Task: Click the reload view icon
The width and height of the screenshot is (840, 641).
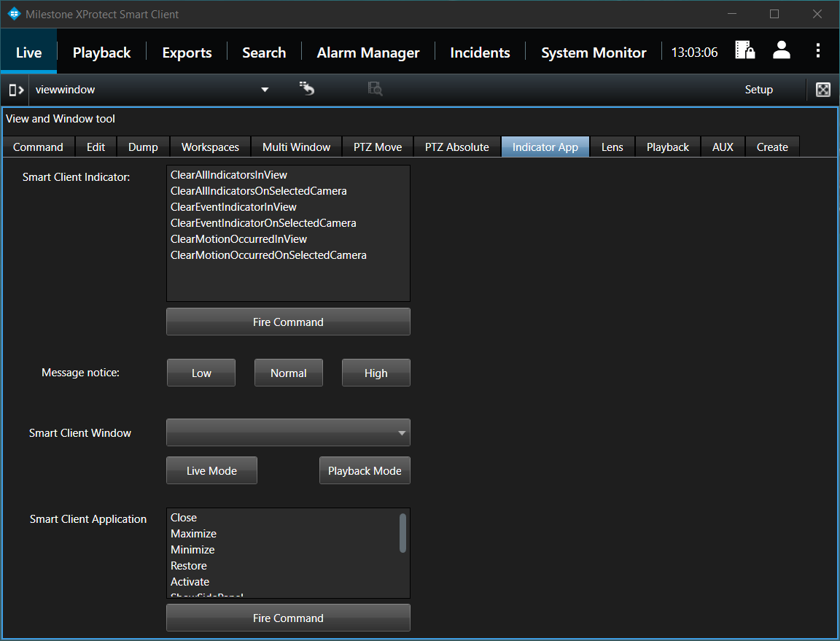Action: point(307,88)
